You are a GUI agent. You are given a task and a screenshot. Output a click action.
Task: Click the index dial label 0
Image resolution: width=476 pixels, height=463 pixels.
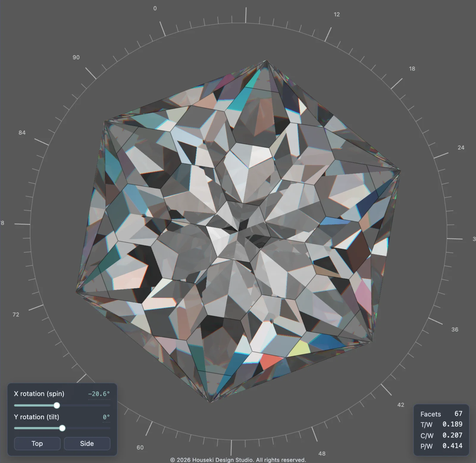(155, 8)
